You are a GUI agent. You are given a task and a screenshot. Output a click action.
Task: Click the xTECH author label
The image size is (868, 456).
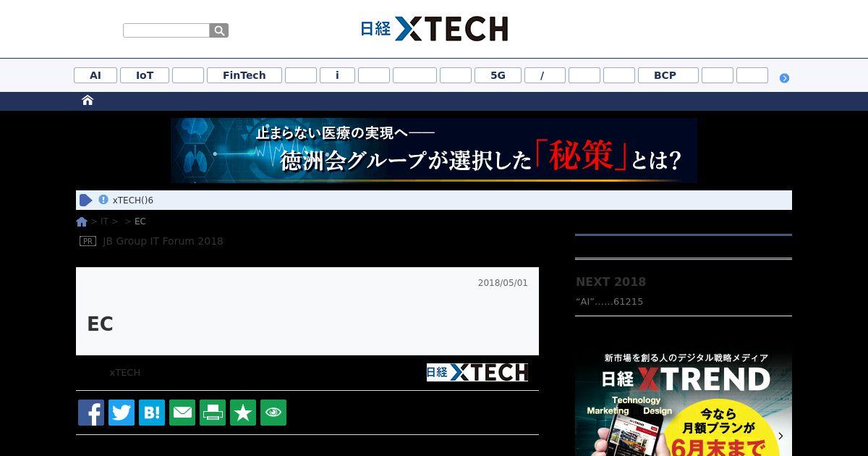[125, 373]
